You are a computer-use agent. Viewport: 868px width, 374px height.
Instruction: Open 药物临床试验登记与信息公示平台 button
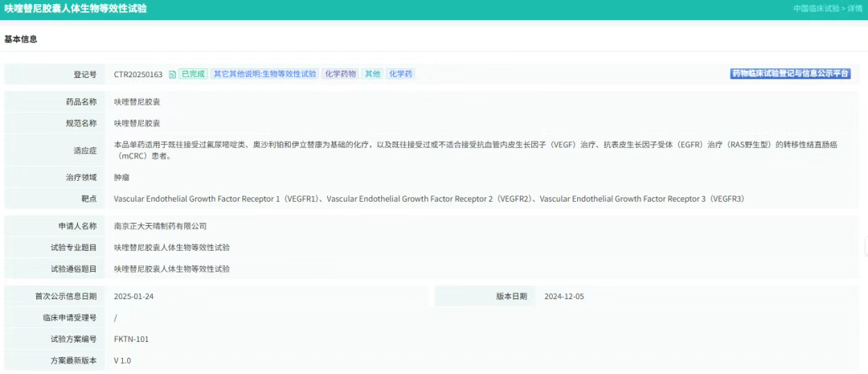(x=790, y=74)
